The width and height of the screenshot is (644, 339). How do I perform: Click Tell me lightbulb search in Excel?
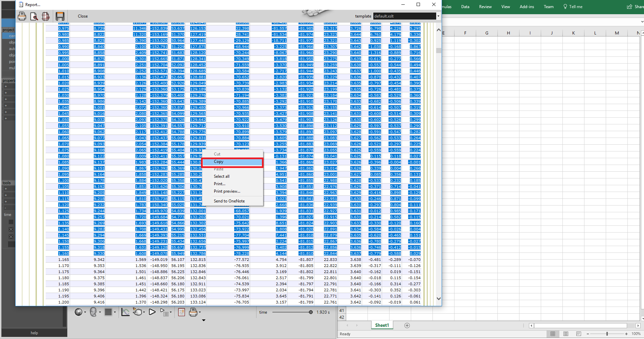(x=573, y=7)
